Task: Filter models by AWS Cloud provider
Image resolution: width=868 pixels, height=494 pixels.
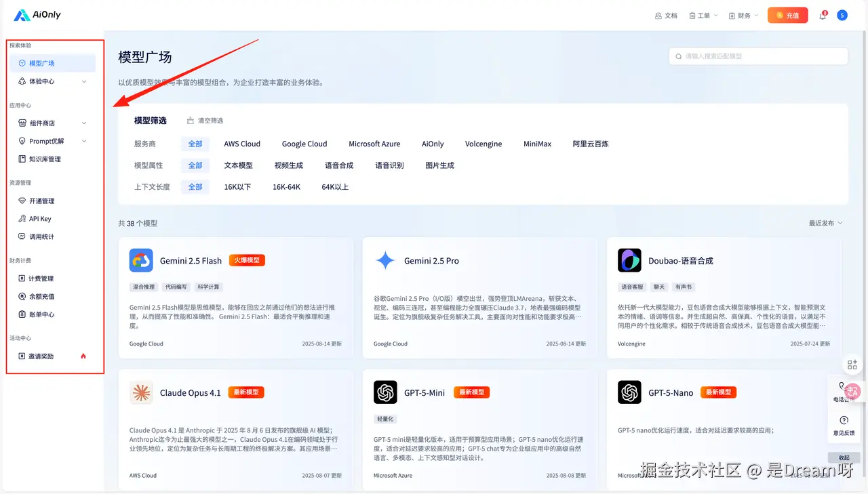Action: click(x=242, y=144)
